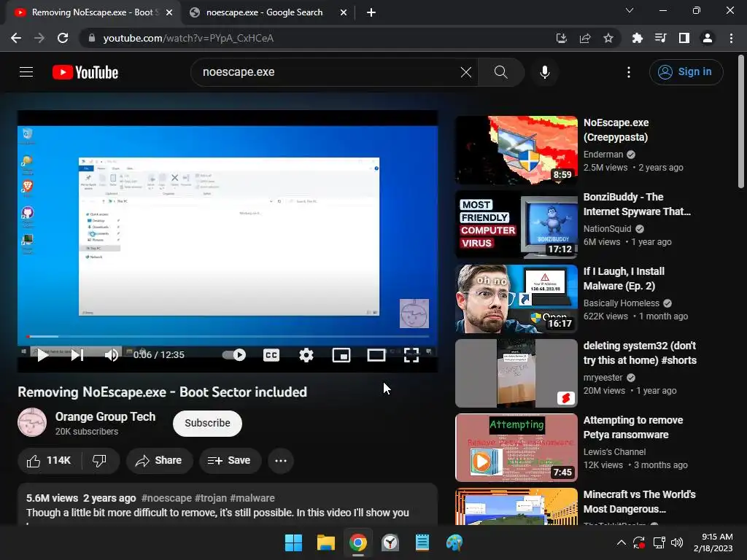Start voice search with the microphone
Image resolution: width=747 pixels, height=560 pixels.
point(544,72)
